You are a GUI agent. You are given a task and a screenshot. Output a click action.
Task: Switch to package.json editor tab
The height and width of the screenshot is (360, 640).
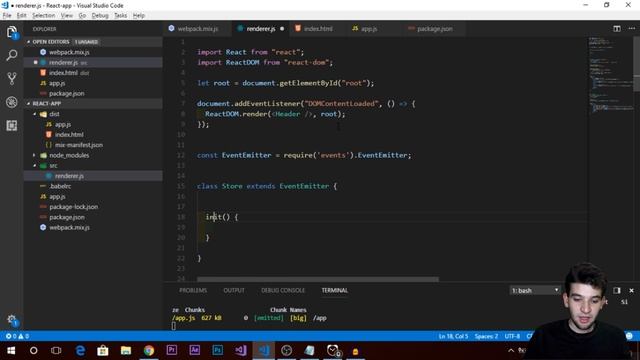(434, 29)
